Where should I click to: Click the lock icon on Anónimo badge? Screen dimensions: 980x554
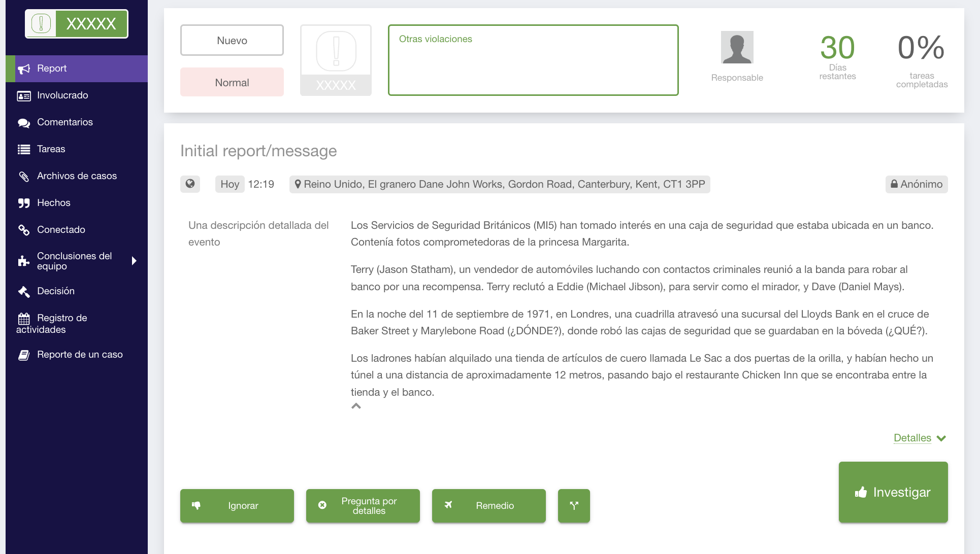click(894, 184)
